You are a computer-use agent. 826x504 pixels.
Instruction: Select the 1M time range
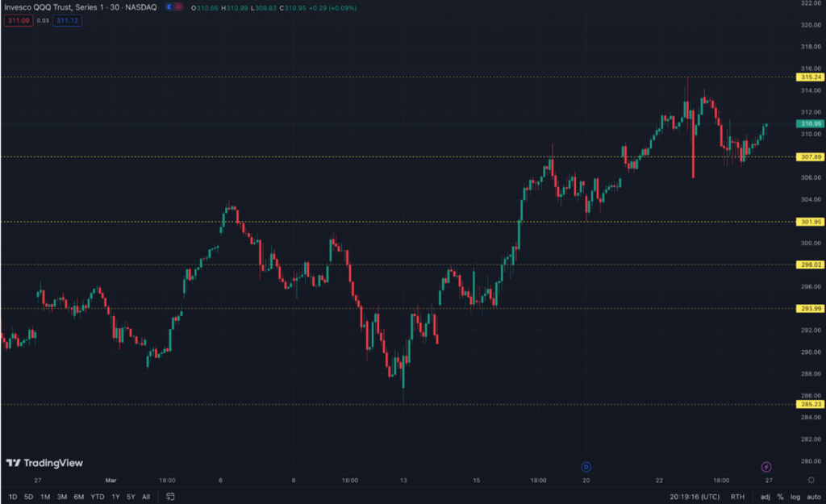45,497
